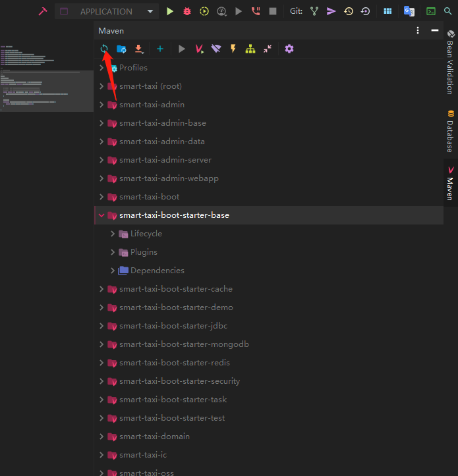Start debugging with the red bug icon
Image resolution: width=458 pixels, height=476 pixels.
(x=187, y=12)
